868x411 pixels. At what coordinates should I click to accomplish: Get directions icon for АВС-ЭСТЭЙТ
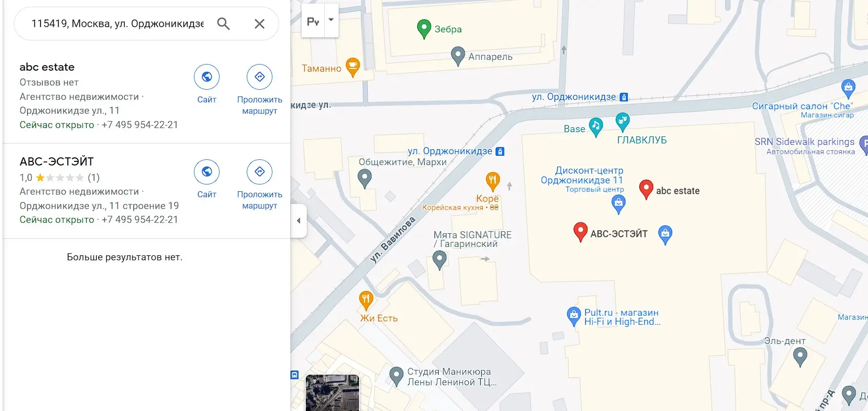[260, 172]
